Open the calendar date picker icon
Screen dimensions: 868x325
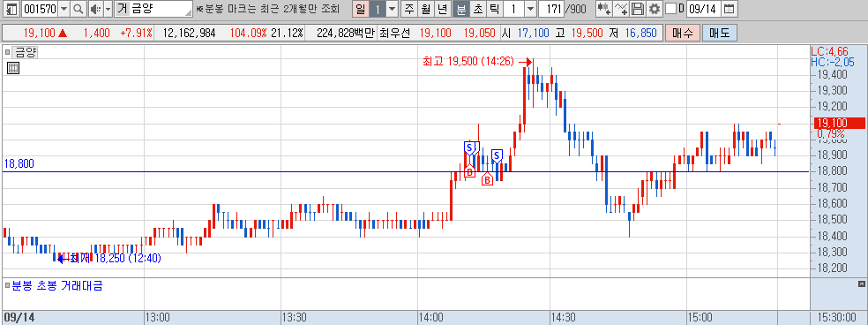point(730,9)
